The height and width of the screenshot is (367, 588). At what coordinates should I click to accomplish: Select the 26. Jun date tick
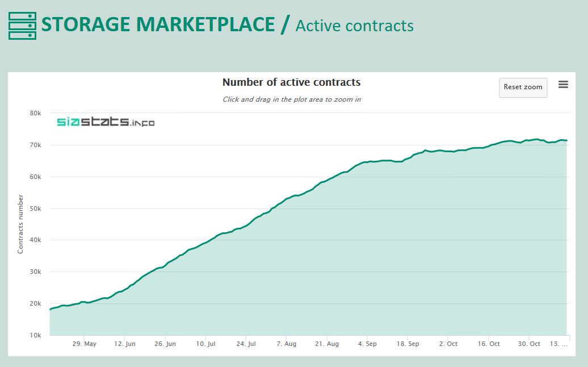point(165,344)
